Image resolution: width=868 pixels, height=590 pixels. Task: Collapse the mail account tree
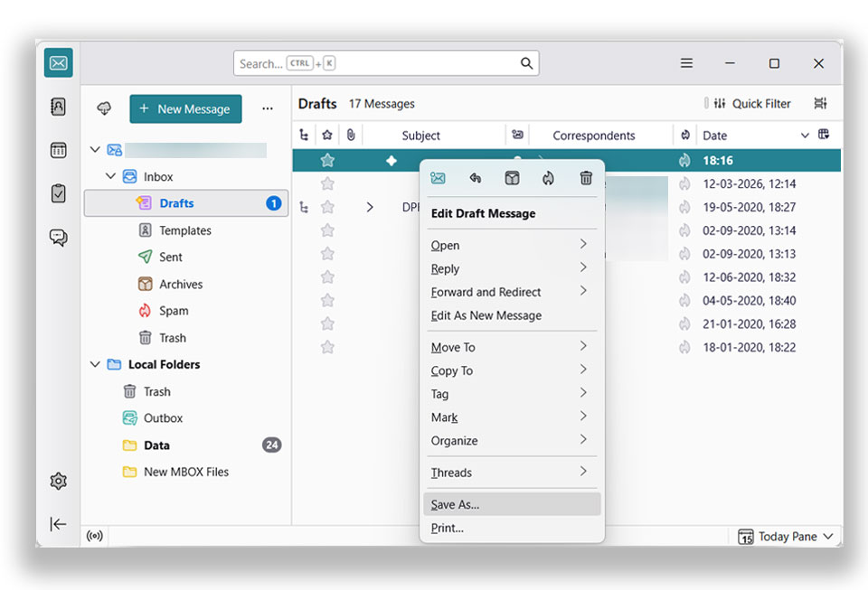pyautogui.click(x=95, y=149)
